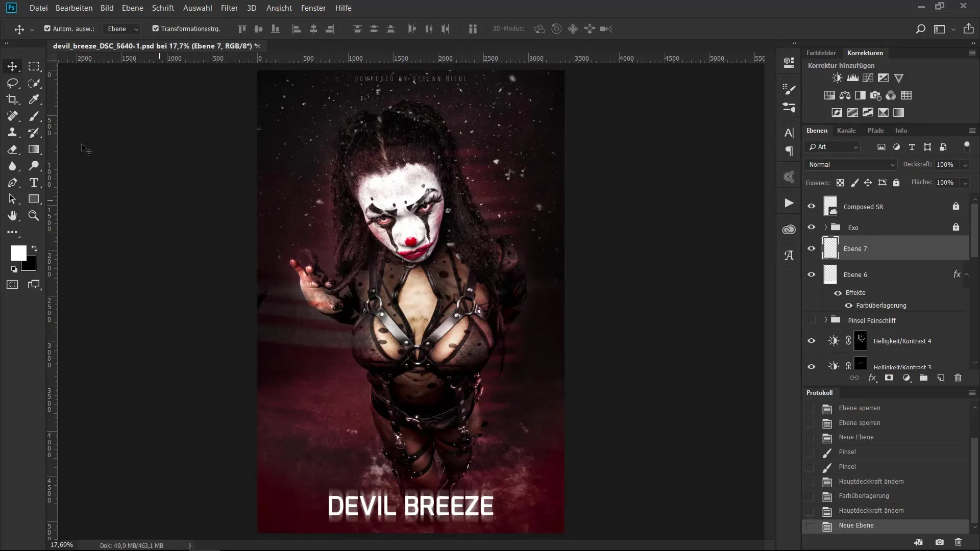The width and height of the screenshot is (980, 551).
Task: Click the zoom percentage field 17,69%
Action: [62, 545]
